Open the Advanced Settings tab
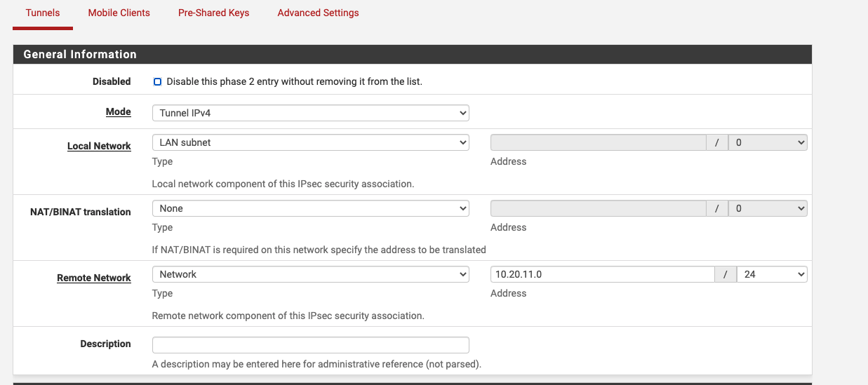Image resolution: width=868 pixels, height=385 pixels. point(318,13)
